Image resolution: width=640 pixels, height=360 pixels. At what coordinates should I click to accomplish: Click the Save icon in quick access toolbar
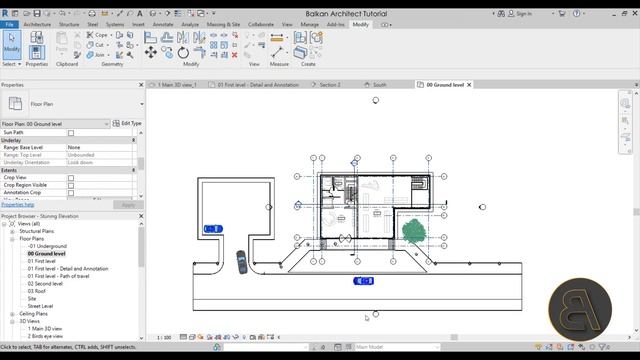(x=37, y=13)
